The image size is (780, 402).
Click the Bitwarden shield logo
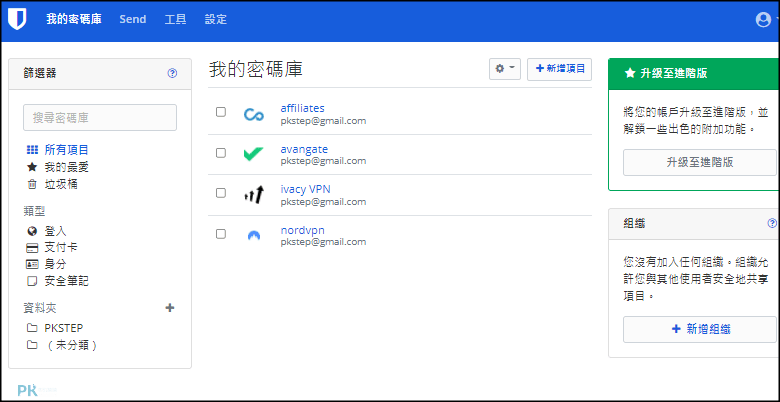click(x=17, y=19)
